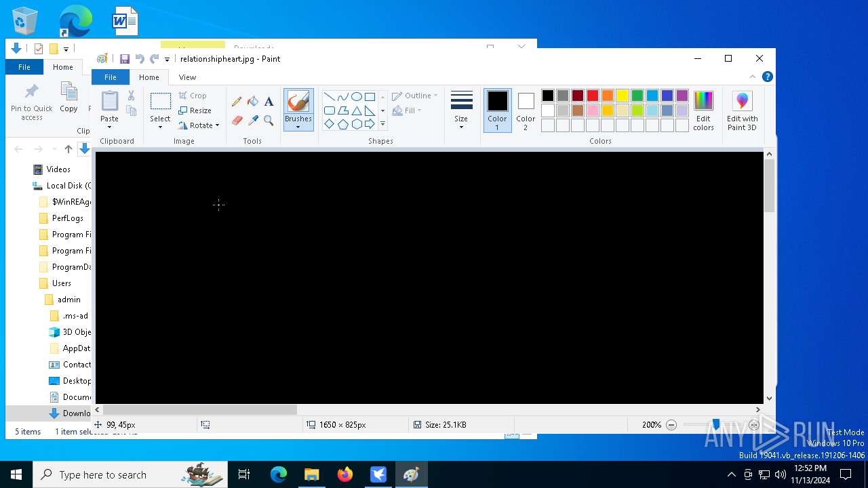Open the Size thickness dropdown
This screenshot has height=488, width=868.
[x=461, y=127]
